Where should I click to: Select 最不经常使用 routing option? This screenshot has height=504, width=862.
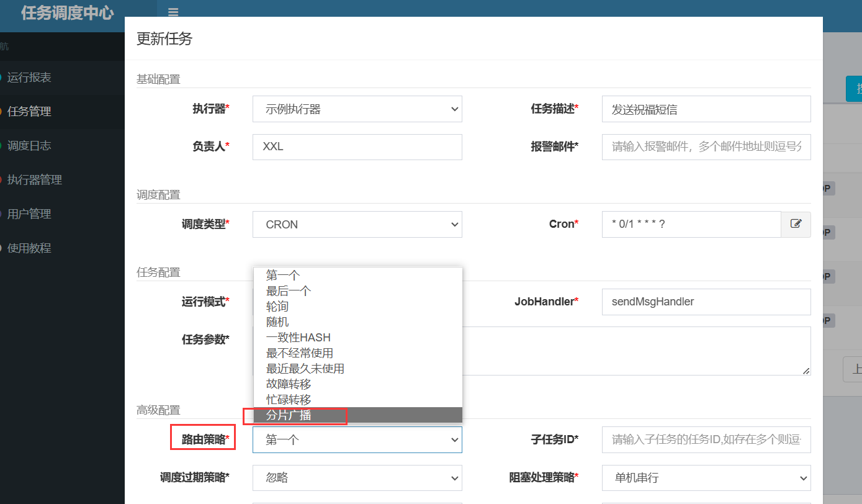[357, 353]
